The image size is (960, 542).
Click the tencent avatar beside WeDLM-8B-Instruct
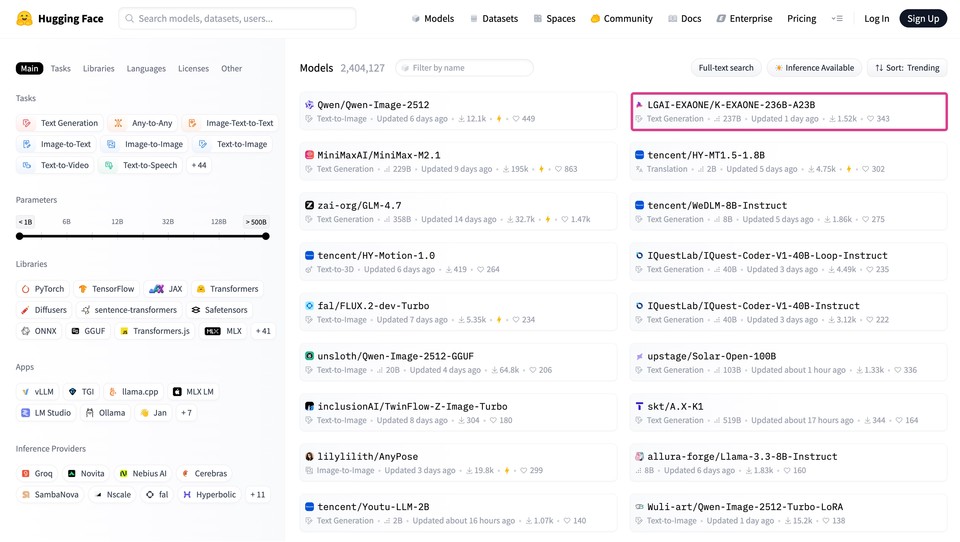click(x=639, y=205)
